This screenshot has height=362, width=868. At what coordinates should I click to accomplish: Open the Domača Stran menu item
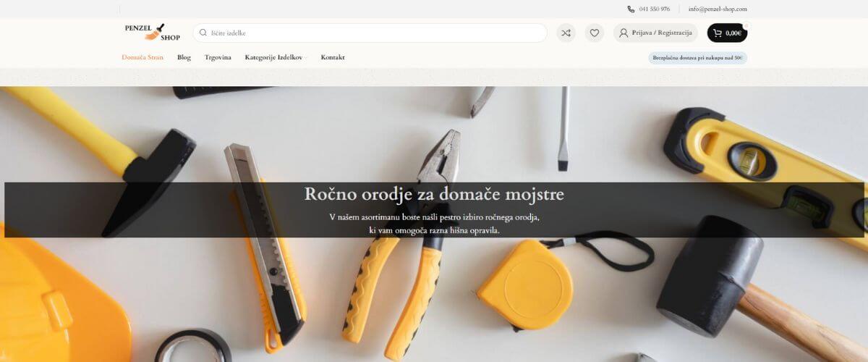(142, 57)
